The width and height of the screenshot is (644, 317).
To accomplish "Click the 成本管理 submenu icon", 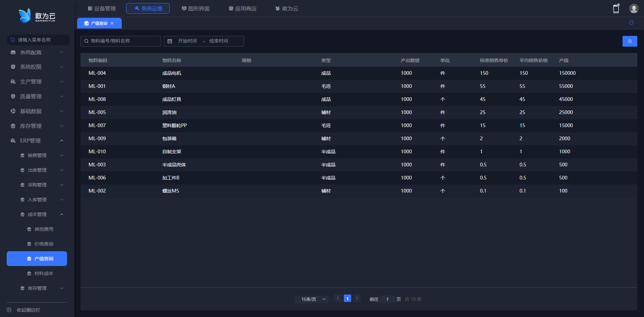I will pyautogui.click(x=22, y=214).
